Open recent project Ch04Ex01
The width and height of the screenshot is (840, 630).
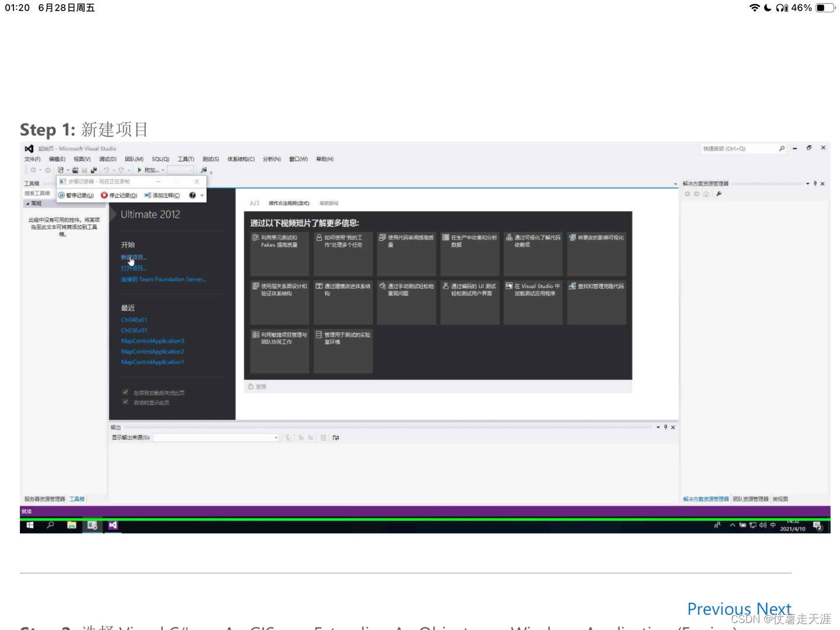(134, 320)
